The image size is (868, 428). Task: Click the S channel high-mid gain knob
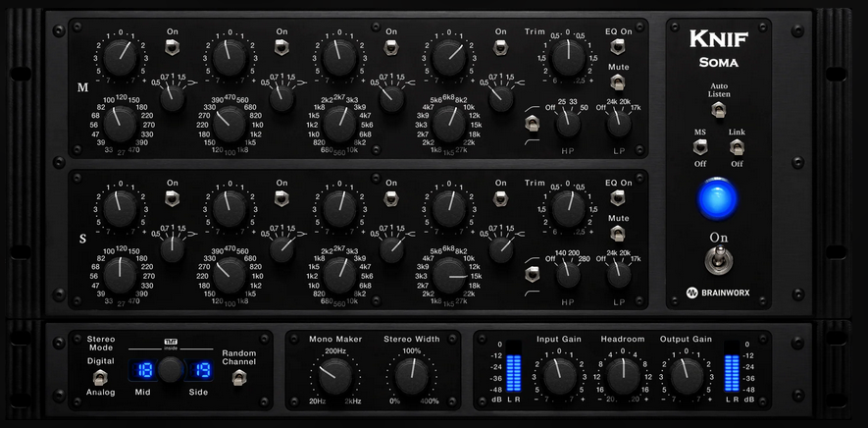(339, 209)
